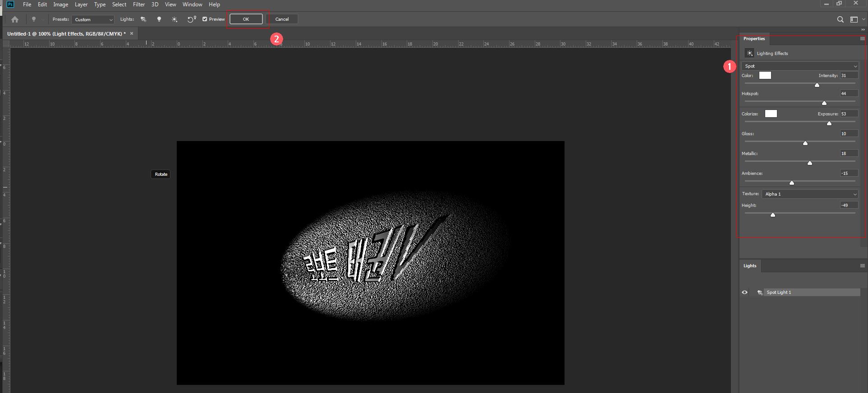Click the Ambience slider handle

(x=792, y=183)
